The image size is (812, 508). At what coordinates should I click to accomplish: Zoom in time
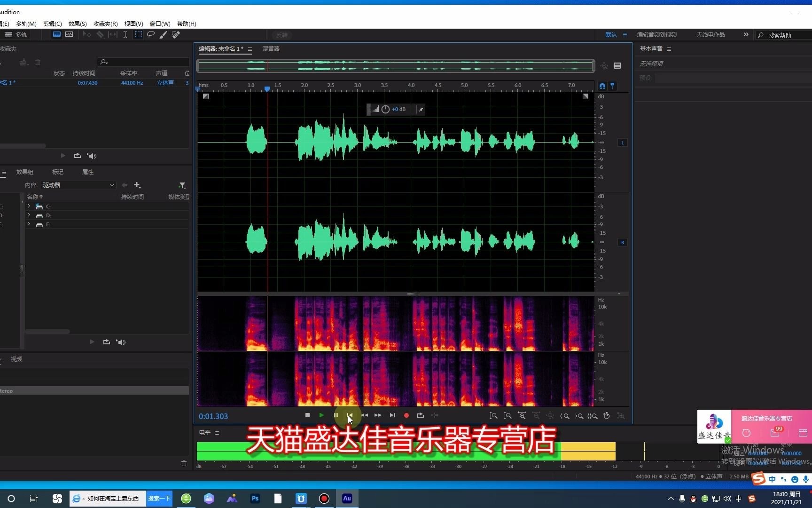522,416
